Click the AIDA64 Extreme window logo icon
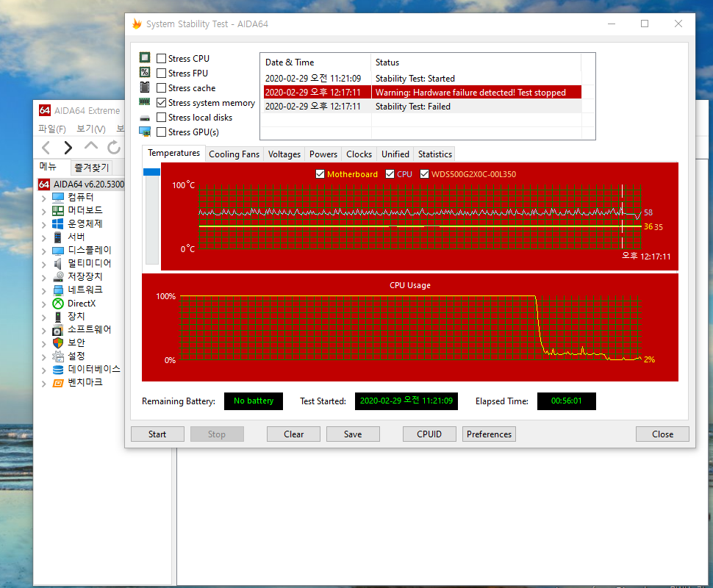 tap(45, 110)
